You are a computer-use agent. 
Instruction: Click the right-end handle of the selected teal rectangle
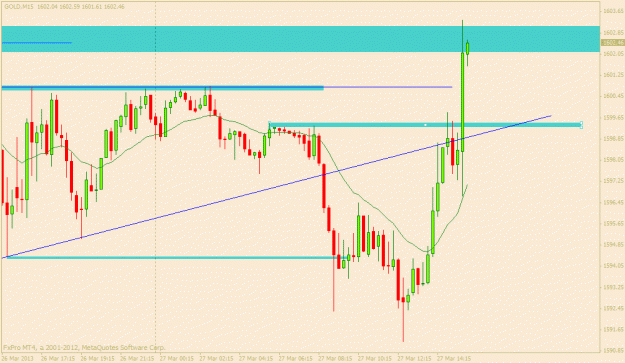click(x=581, y=125)
